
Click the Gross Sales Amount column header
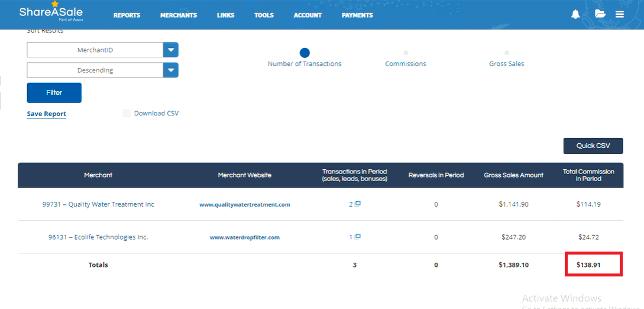click(x=513, y=175)
